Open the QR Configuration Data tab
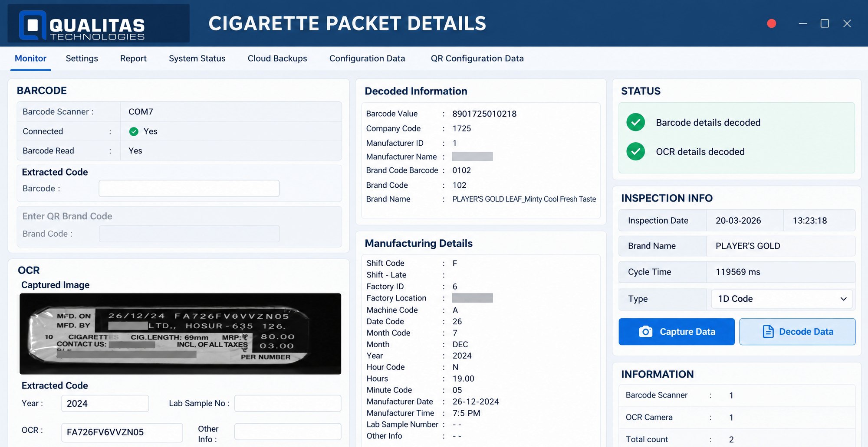The image size is (868, 447). (x=477, y=58)
